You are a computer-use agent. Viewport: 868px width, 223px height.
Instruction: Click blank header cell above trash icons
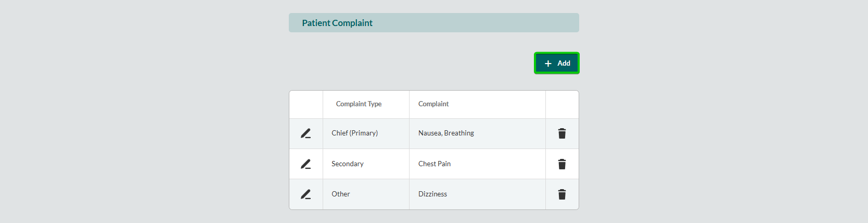pyautogui.click(x=562, y=104)
